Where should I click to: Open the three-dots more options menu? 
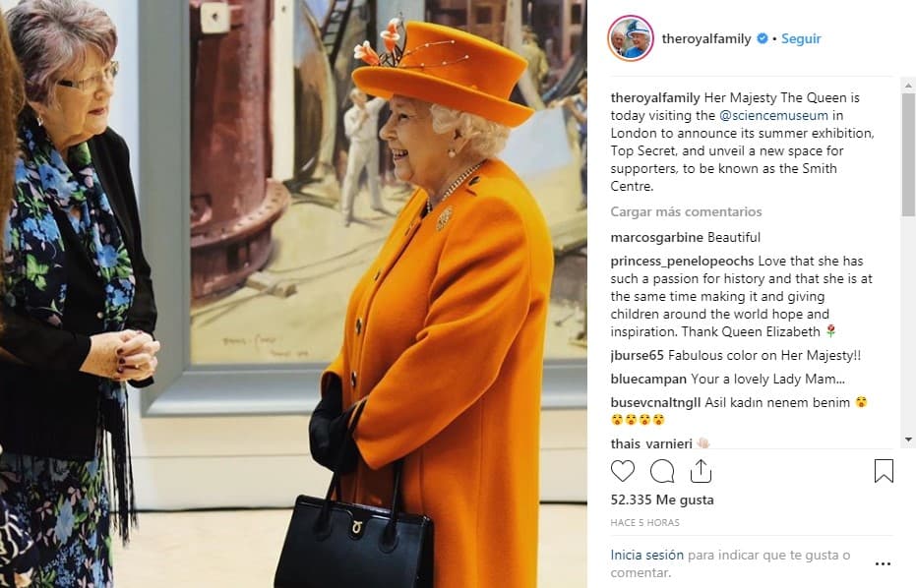[883, 563]
